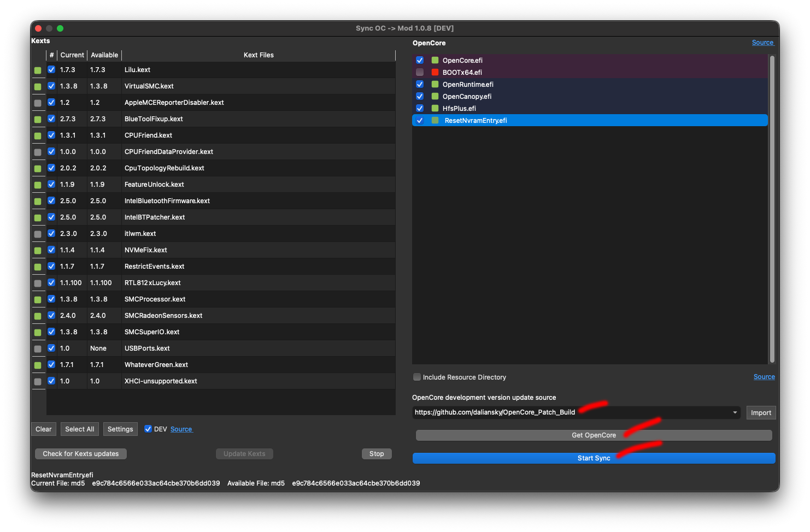Click the status square for IntelBluetoothFirmware.kext
The width and height of the screenshot is (810, 532).
pyautogui.click(x=38, y=202)
